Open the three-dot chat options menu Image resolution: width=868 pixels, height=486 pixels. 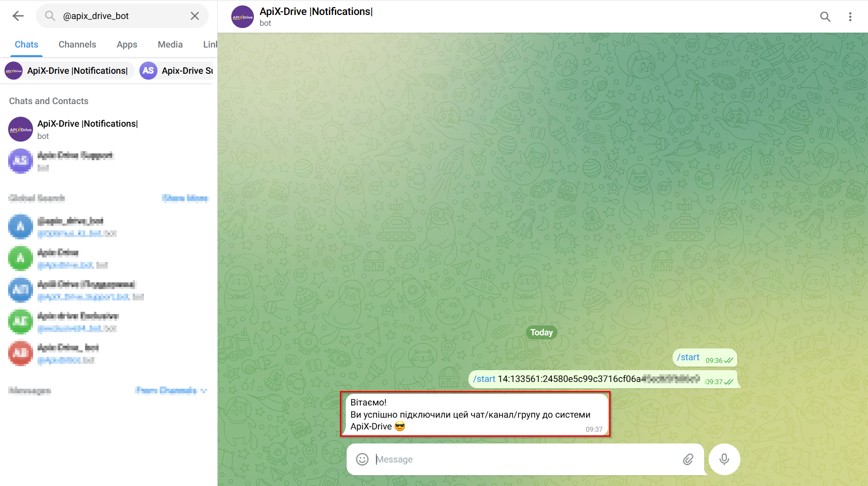point(850,17)
